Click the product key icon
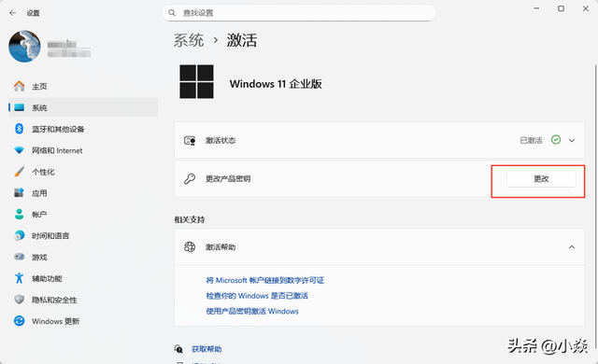 190,178
